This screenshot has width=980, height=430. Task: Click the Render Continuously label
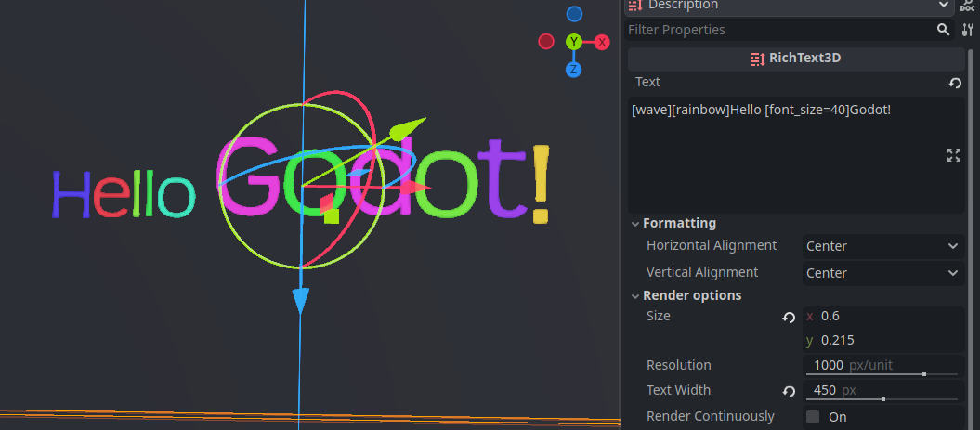(x=711, y=416)
